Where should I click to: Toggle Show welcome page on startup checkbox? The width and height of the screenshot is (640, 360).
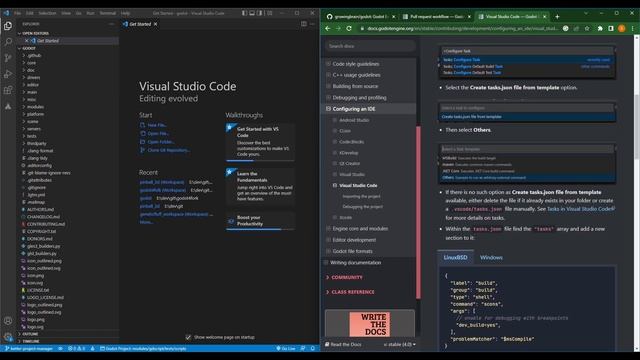[188, 337]
